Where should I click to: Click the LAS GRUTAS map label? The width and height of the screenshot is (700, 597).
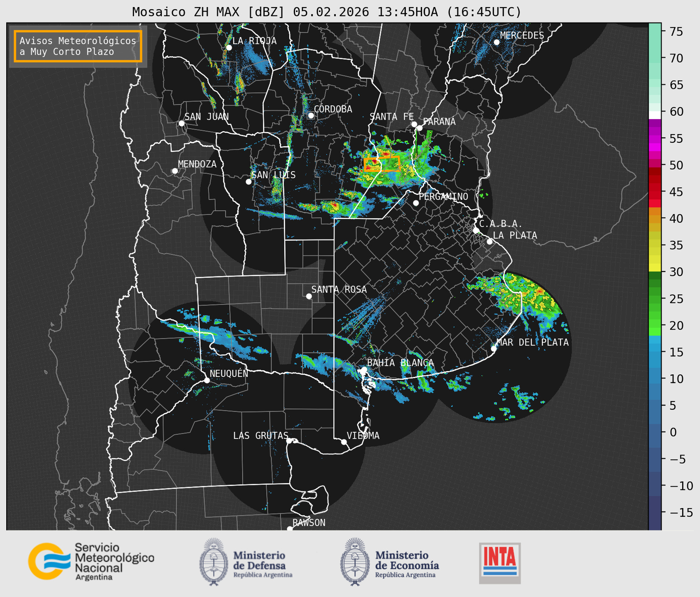point(261,436)
